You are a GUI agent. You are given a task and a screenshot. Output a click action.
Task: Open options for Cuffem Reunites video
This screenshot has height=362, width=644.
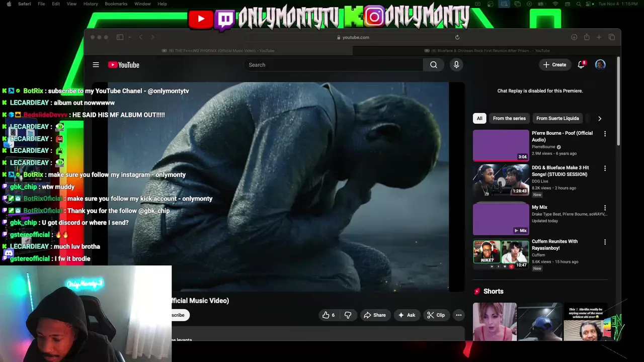605,242
